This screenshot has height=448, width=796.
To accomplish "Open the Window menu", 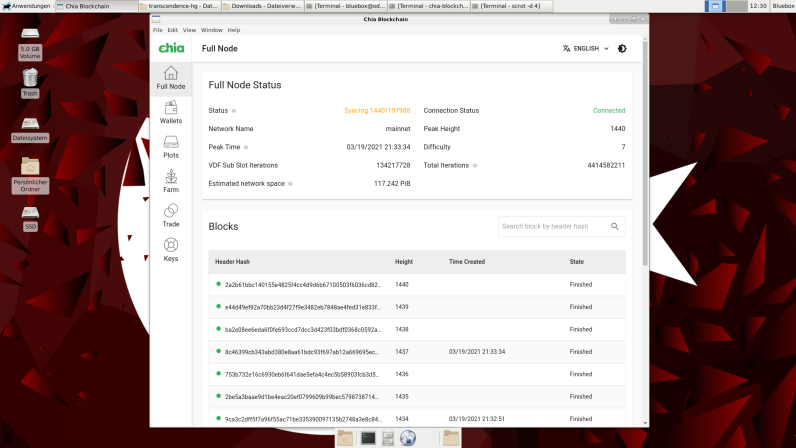I will click(x=212, y=30).
